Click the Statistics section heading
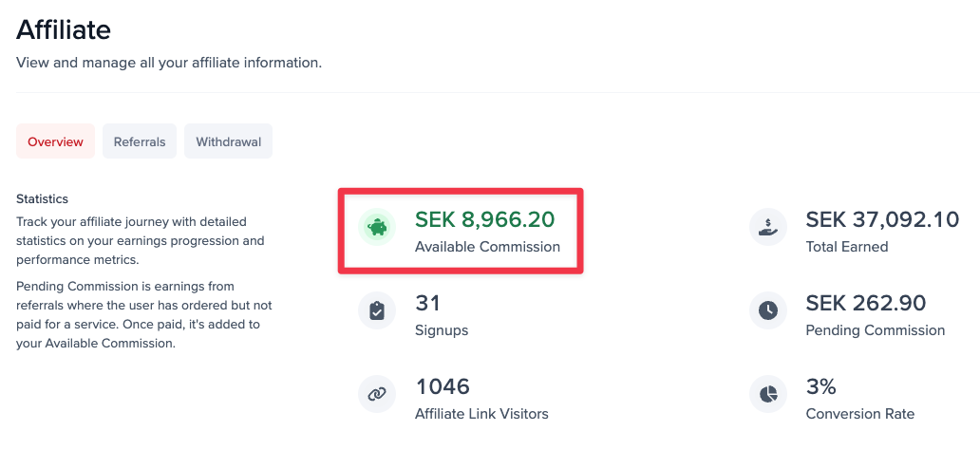This screenshot has width=980, height=450. tap(42, 199)
